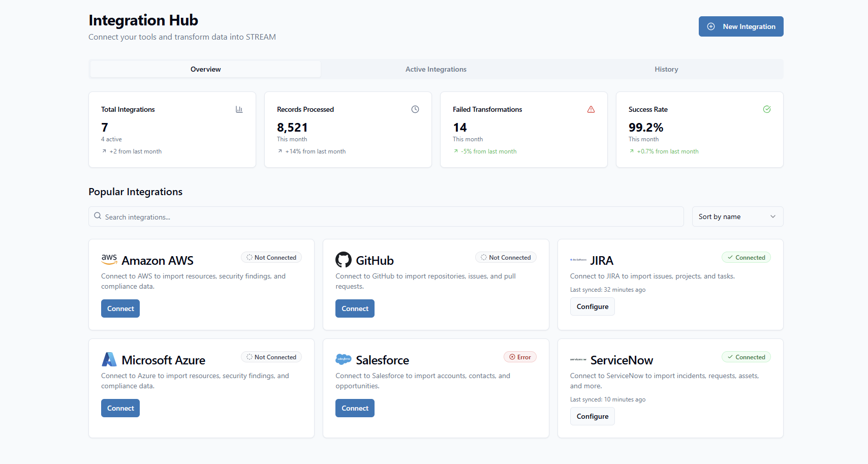Image resolution: width=868 pixels, height=464 pixels.
Task: Click the warning triangle in Failed Transformations
Action: (591, 109)
